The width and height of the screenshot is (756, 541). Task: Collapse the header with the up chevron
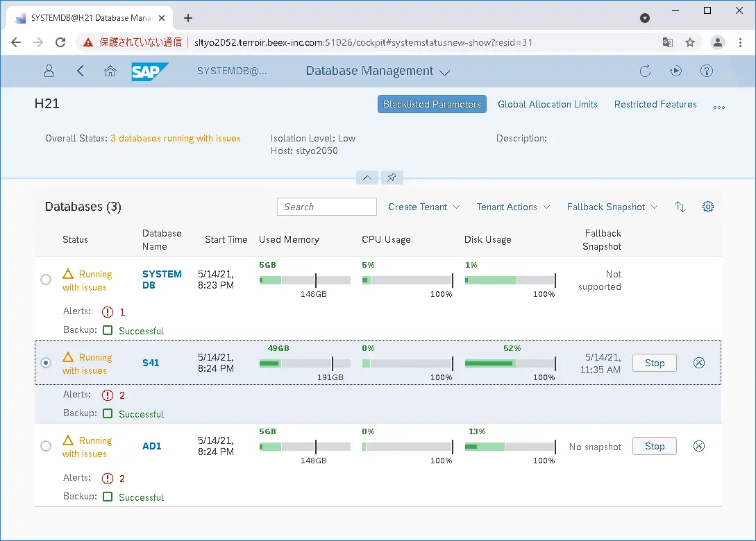pos(367,178)
